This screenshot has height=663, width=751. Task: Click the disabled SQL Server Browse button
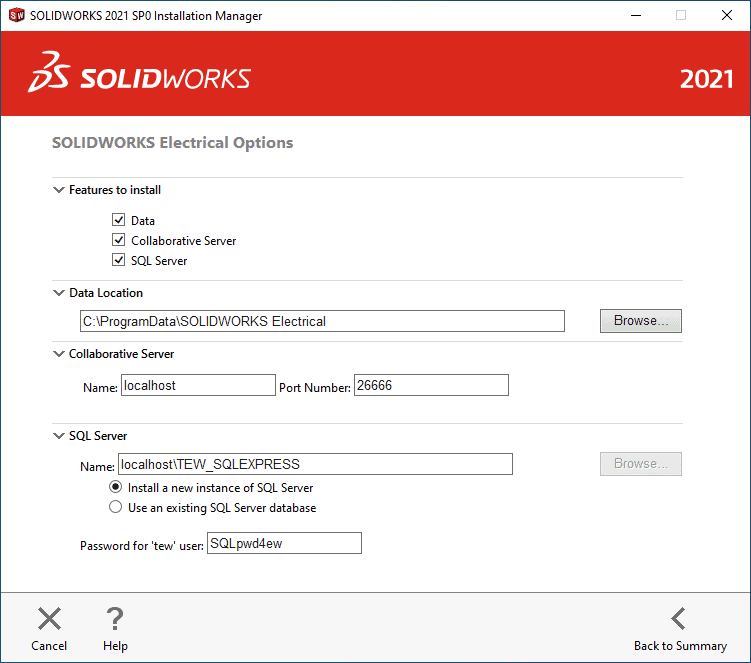[x=640, y=464]
